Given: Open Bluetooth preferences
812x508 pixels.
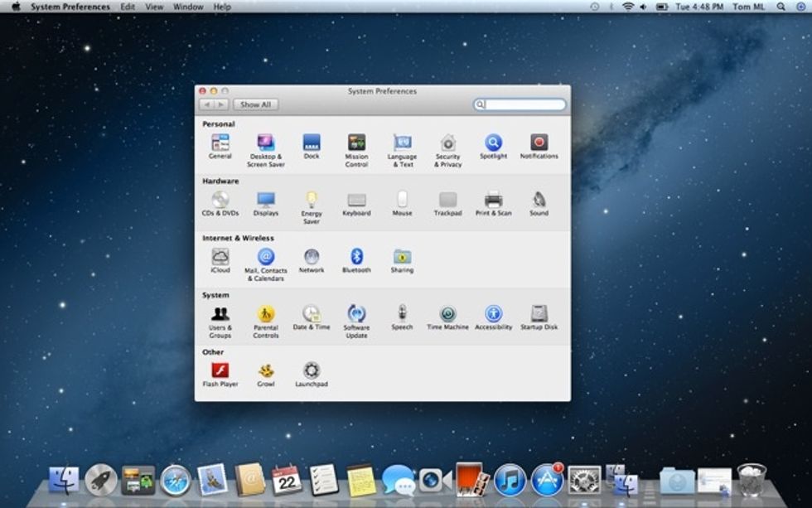Looking at the screenshot, I should 356,258.
